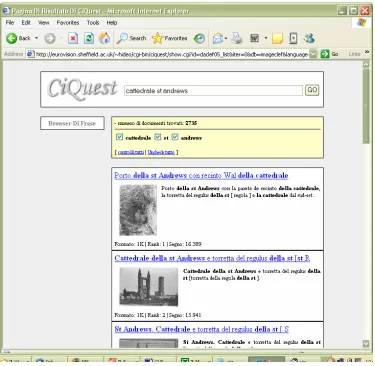Expand the Links toolbar chevron
Viewport: 375px width, 366px height.
click(367, 52)
